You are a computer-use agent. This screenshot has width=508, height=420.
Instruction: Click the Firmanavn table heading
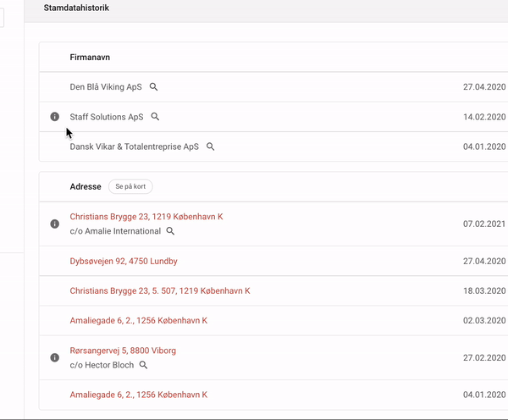click(x=91, y=58)
